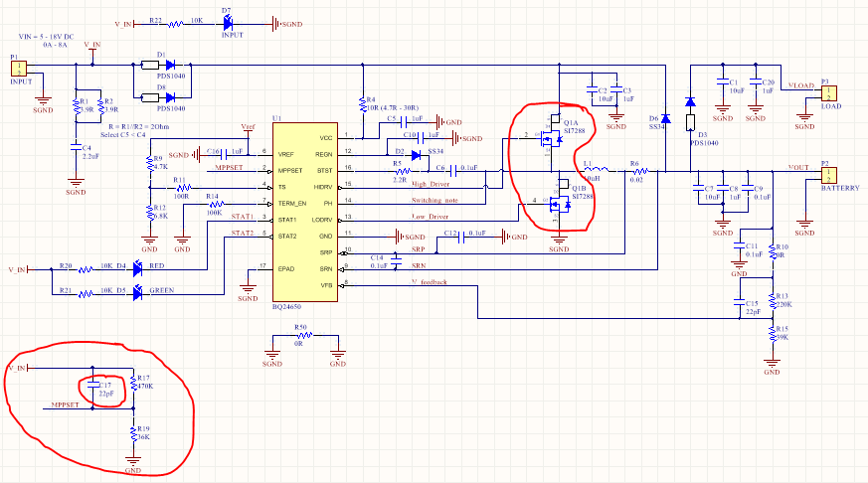
Task: Click the 'V_feedback' net label
Action: click(x=429, y=281)
